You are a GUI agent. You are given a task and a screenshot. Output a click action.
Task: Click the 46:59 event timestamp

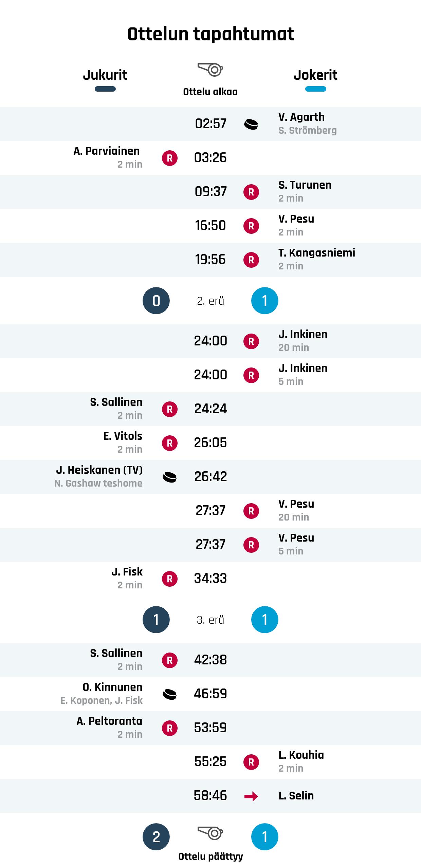tap(210, 694)
